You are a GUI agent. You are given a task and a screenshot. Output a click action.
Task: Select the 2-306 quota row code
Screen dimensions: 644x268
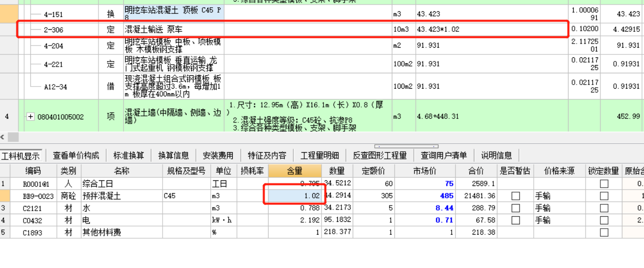53,30
